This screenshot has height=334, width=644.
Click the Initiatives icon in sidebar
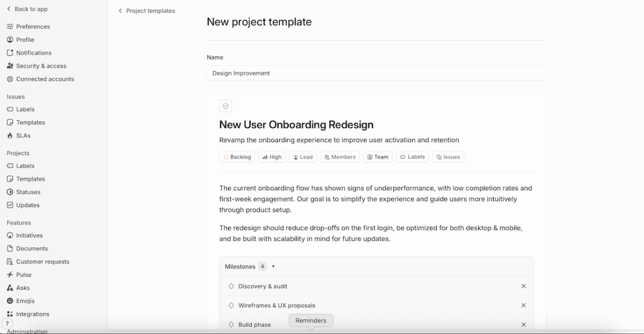10,235
